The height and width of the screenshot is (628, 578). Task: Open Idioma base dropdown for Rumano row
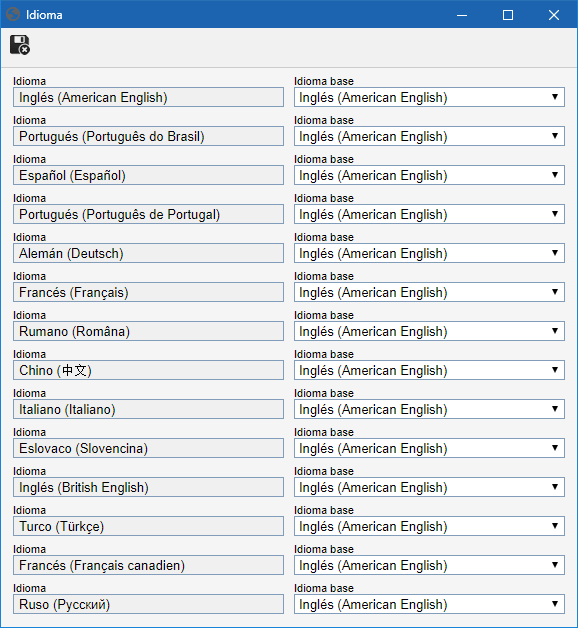[x=429, y=331]
